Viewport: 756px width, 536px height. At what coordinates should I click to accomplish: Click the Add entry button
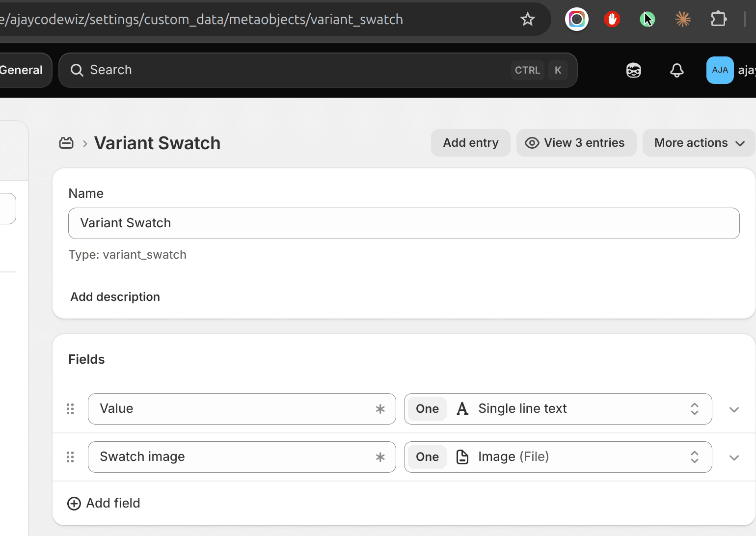471,143
